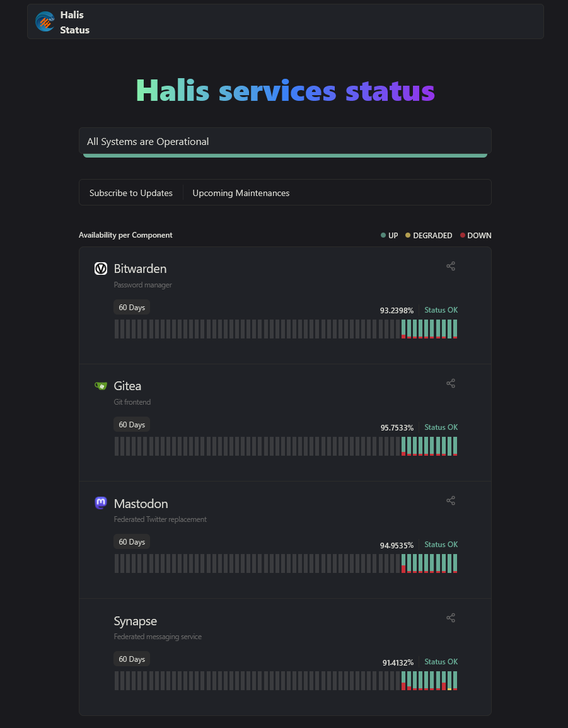Open the 60 Days selector for Bitwarden
The height and width of the screenshot is (728, 568).
(x=132, y=308)
